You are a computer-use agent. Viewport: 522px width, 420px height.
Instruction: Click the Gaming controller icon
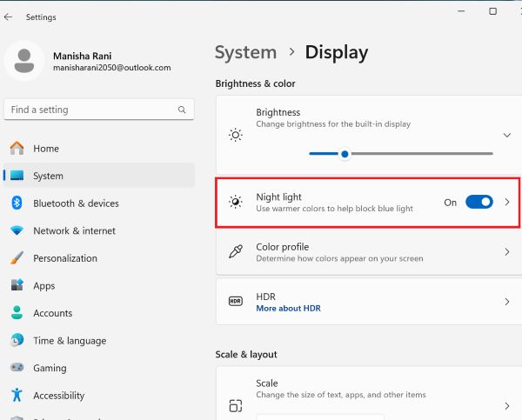pyautogui.click(x=17, y=368)
